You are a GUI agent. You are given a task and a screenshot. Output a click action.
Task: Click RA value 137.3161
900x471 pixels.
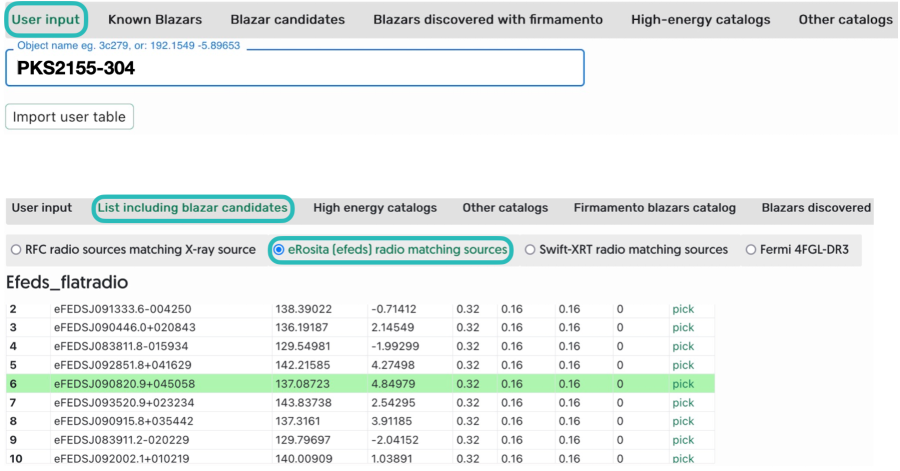pos(298,421)
